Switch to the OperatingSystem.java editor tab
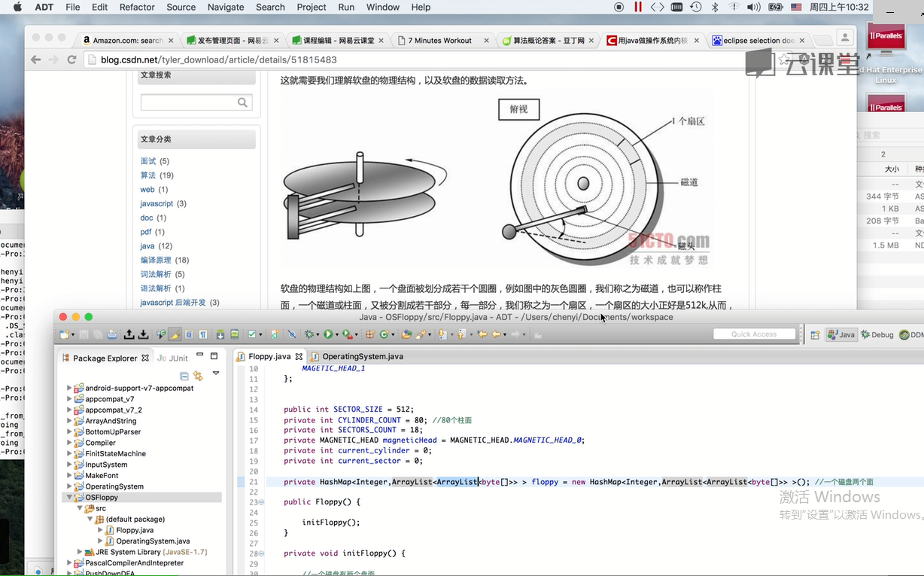The width and height of the screenshot is (924, 576). pos(362,356)
